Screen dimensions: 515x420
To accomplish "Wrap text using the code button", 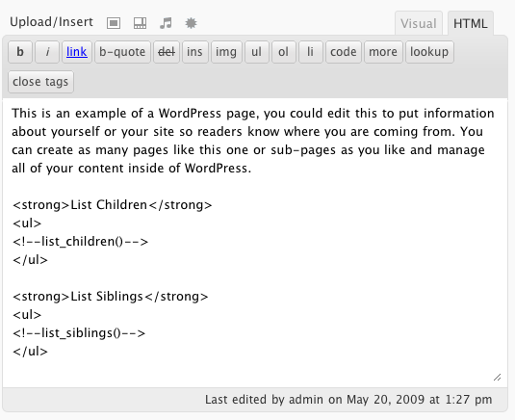I will (x=344, y=52).
